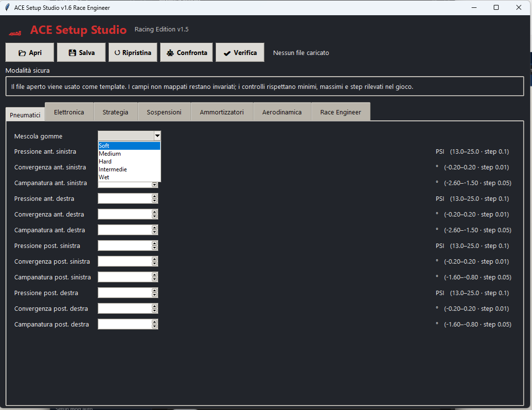Adjust Convergenza ant. destra spinner arrows
Image resolution: width=532 pixels, height=410 pixels.
[155, 214]
